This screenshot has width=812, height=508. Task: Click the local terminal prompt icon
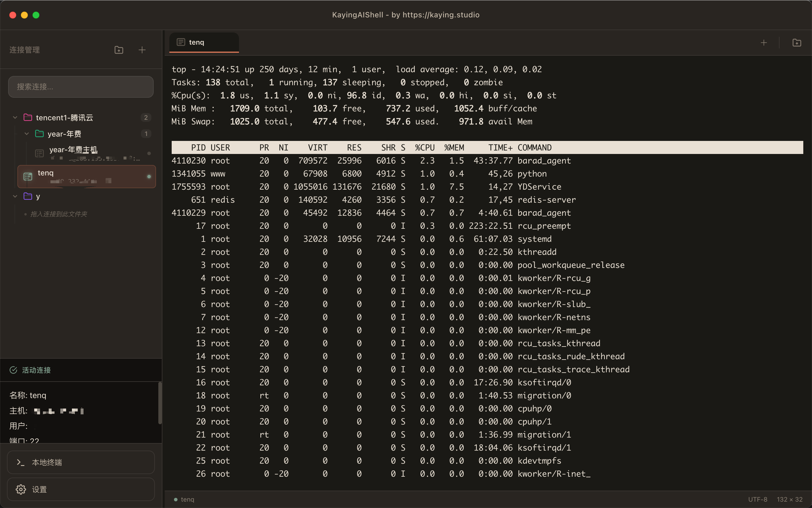click(x=21, y=462)
